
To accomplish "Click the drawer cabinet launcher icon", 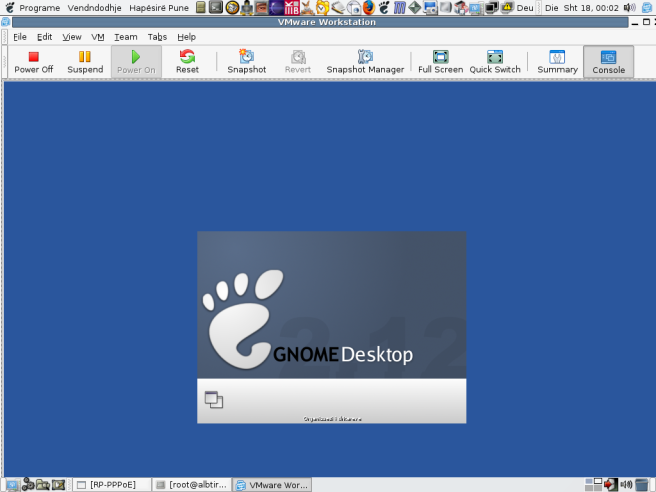I will tap(201, 7).
